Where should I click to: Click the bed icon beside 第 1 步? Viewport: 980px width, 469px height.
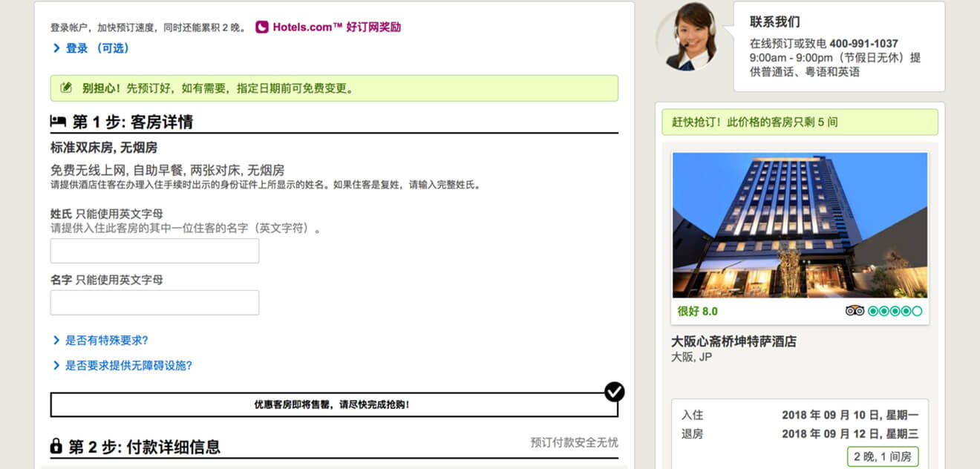(x=58, y=121)
